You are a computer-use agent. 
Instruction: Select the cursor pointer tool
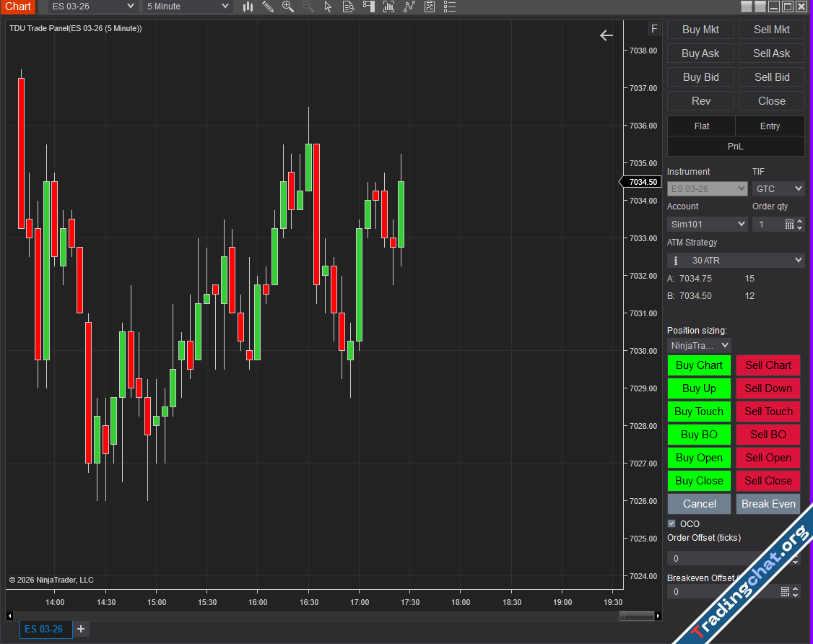pyautogui.click(x=329, y=6)
